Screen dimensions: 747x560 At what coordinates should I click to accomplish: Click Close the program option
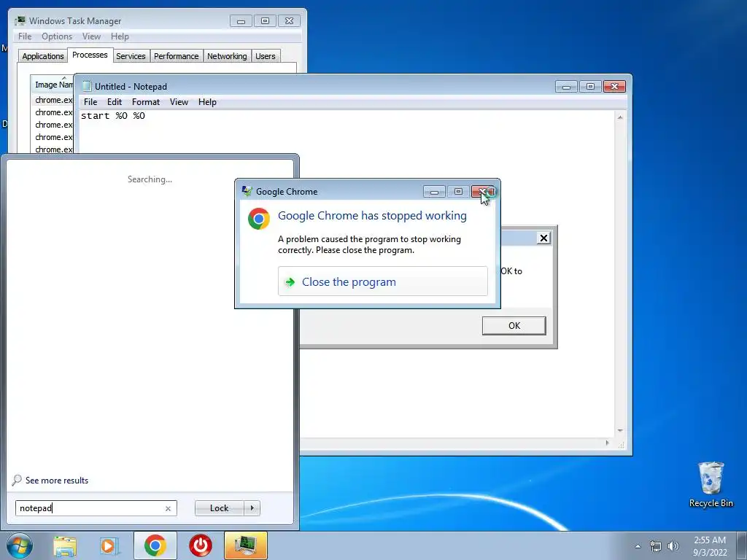382,281
